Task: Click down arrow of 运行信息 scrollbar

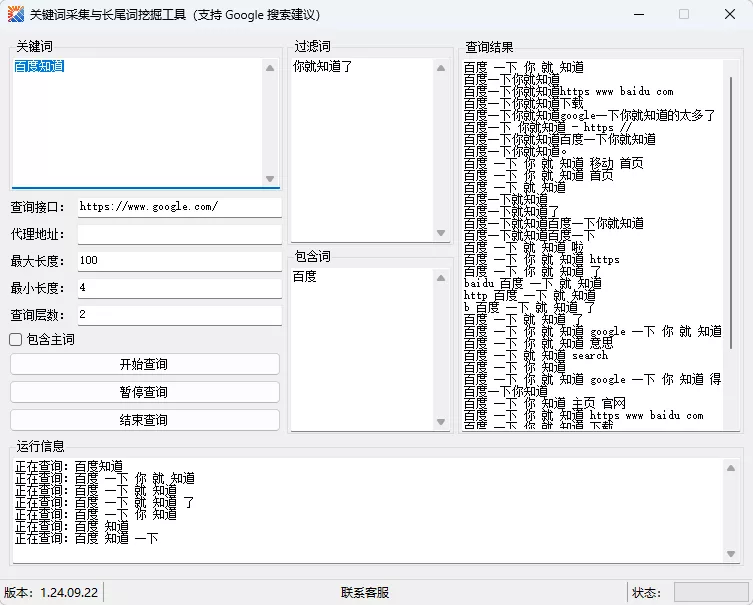Action: (x=731, y=554)
